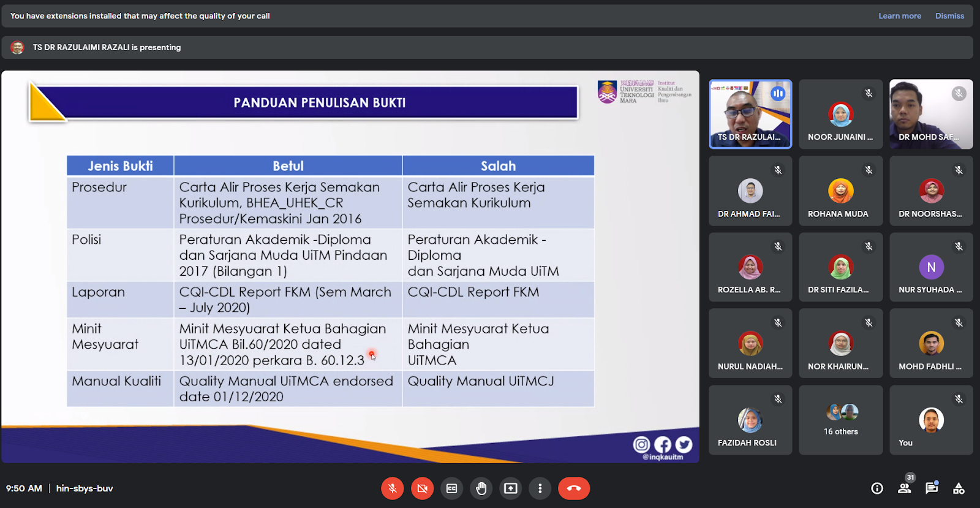
Task: Open the chat panel
Action: [x=932, y=488]
